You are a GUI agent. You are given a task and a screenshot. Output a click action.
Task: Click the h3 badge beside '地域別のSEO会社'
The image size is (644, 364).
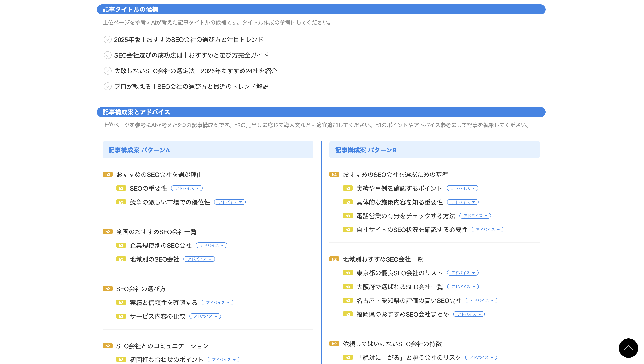click(x=121, y=259)
